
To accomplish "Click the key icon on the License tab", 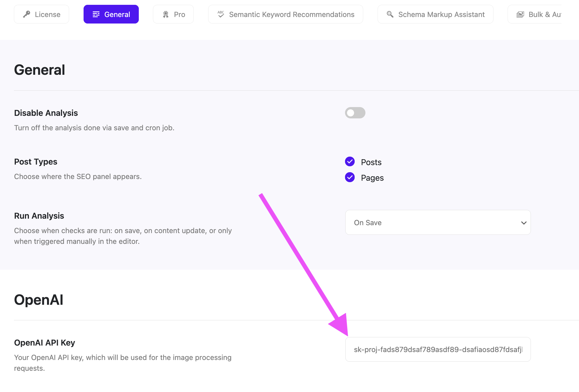I will pyautogui.click(x=27, y=14).
